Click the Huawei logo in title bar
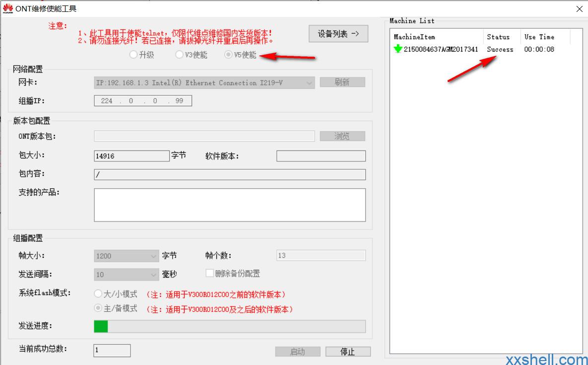 tap(8, 8)
